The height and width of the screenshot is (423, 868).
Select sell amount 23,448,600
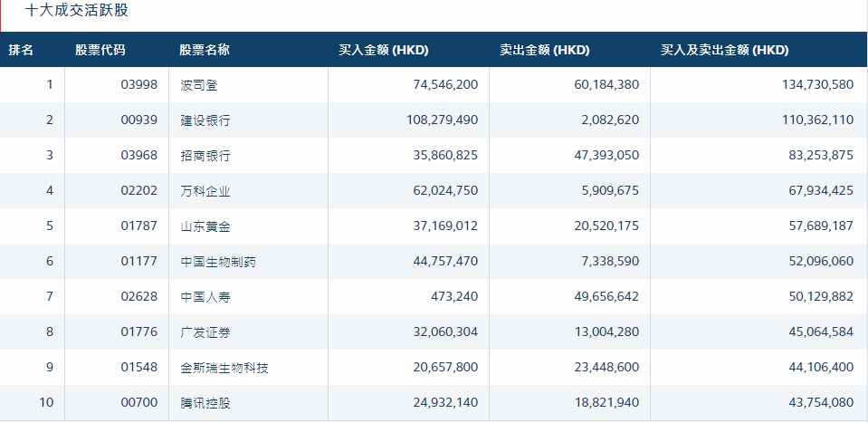coord(606,368)
